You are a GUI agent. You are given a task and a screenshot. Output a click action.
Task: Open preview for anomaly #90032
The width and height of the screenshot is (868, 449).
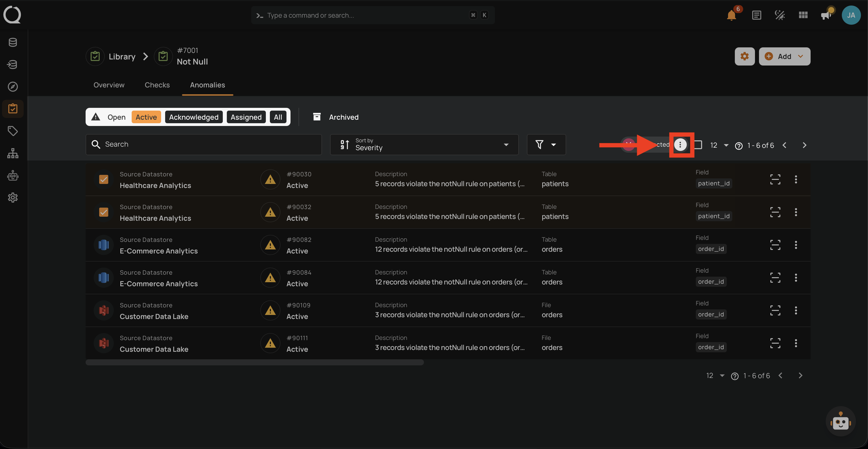point(775,212)
